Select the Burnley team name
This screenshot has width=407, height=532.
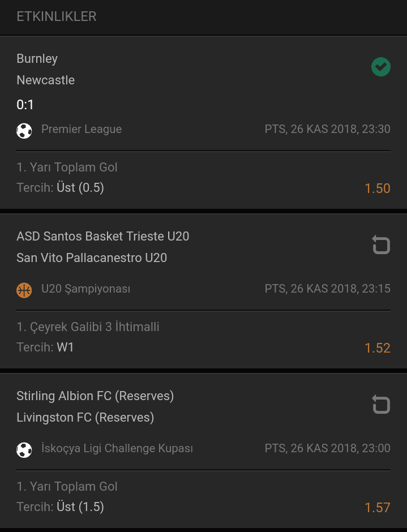pyautogui.click(x=37, y=59)
